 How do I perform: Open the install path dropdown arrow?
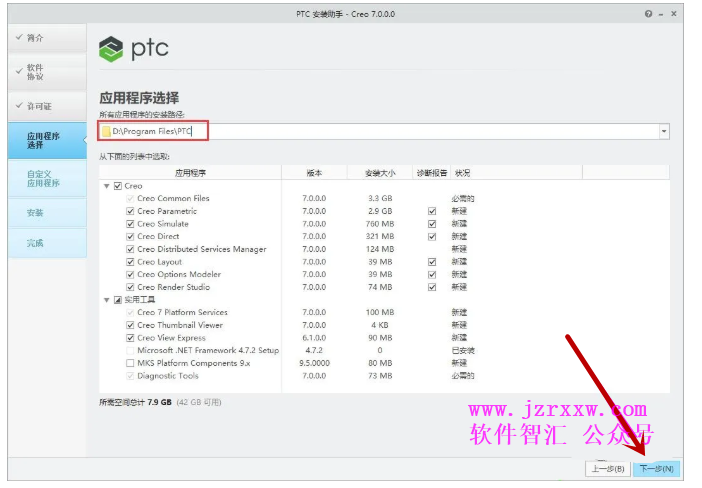click(x=664, y=131)
